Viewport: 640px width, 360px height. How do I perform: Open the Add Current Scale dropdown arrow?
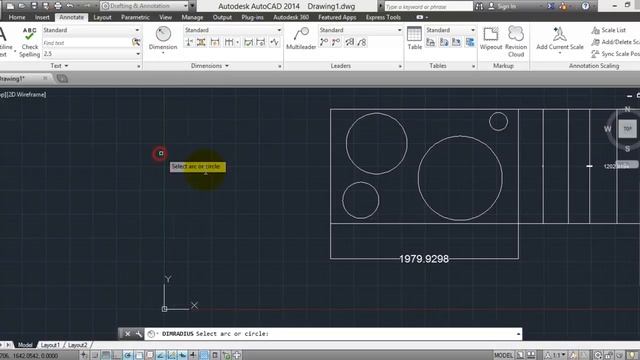560,53
